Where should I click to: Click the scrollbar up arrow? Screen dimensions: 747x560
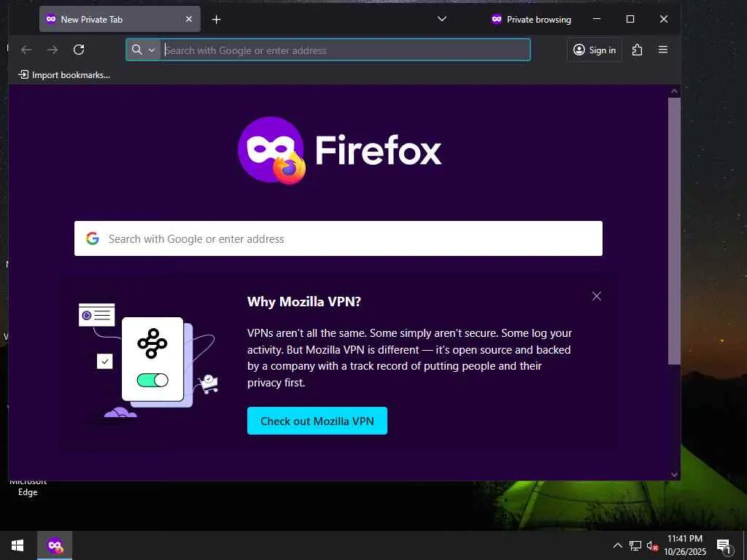pyautogui.click(x=674, y=91)
